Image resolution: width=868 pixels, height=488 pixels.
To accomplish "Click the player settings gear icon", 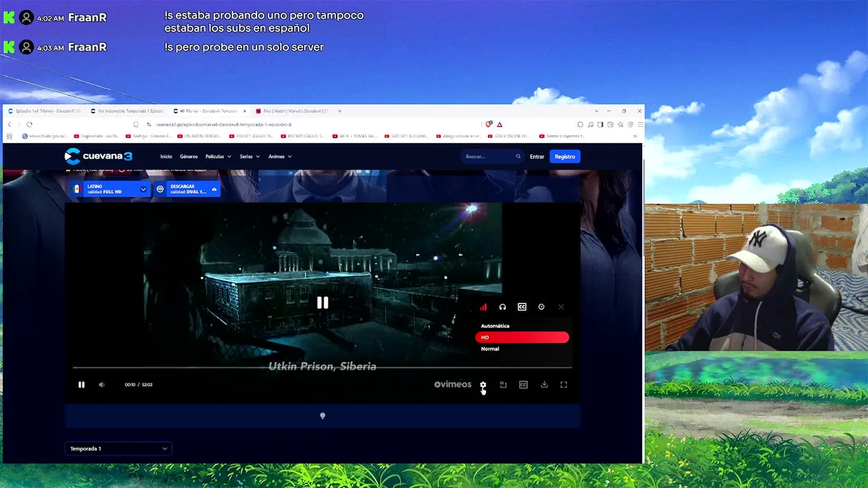I will click(x=483, y=384).
